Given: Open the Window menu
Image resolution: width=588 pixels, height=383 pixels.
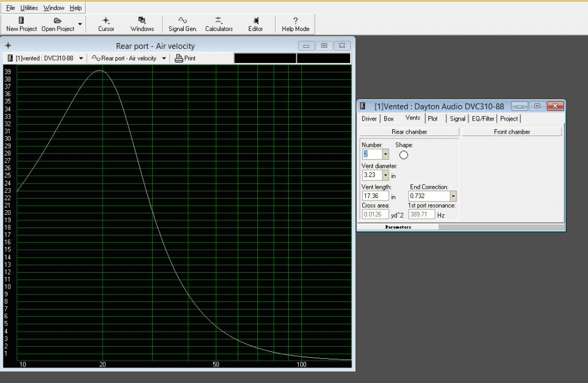Looking at the screenshot, I should click(53, 8).
